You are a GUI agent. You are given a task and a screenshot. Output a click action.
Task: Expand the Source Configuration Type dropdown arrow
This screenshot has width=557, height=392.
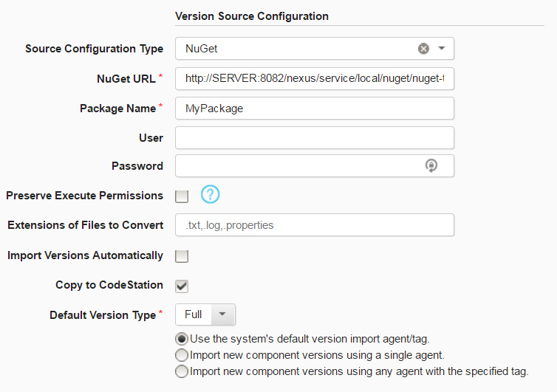click(442, 49)
